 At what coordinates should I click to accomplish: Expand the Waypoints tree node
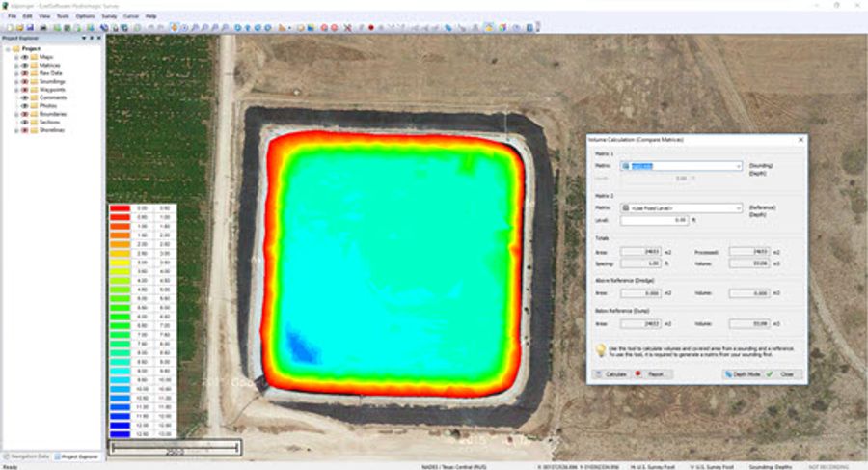click(16, 89)
